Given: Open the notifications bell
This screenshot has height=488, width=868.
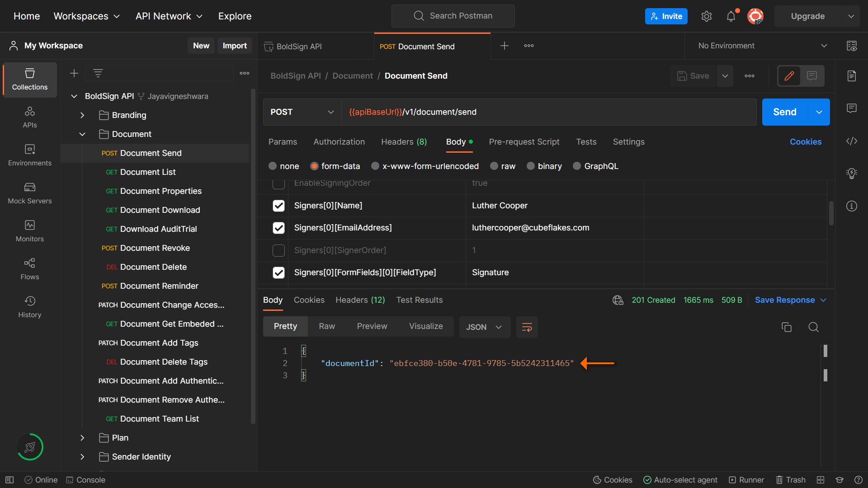Looking at the screenshot, I should (731, 16).
